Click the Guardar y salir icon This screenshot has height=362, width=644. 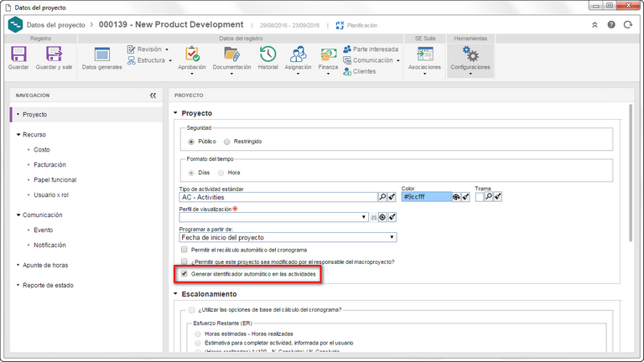[54, 54]
